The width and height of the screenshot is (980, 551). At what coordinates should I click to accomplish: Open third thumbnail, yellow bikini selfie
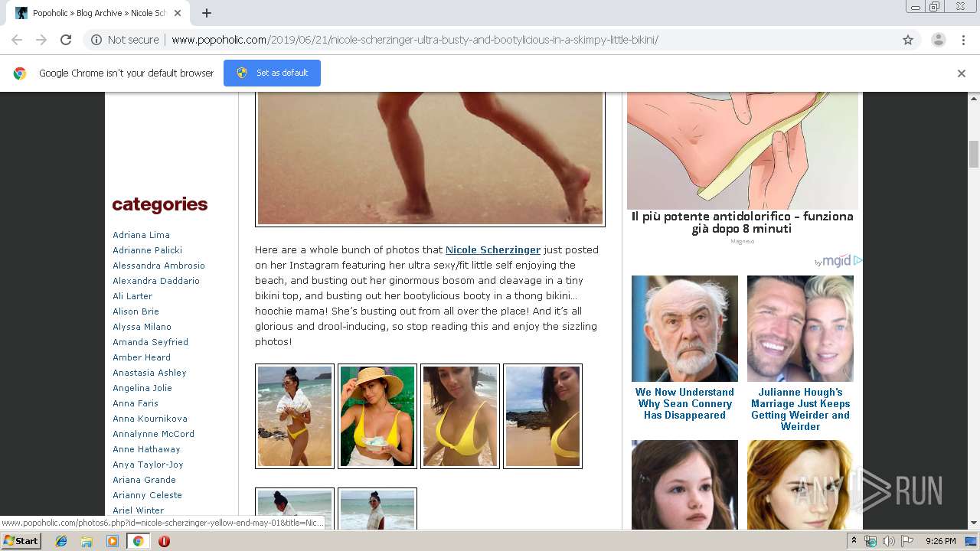[460, 416]
